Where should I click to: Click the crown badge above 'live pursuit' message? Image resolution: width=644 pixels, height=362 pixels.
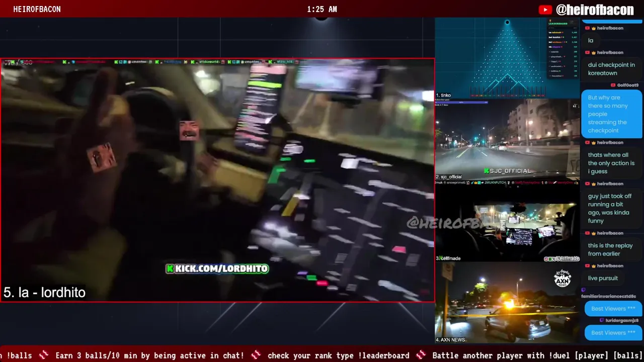click(594, 266)
